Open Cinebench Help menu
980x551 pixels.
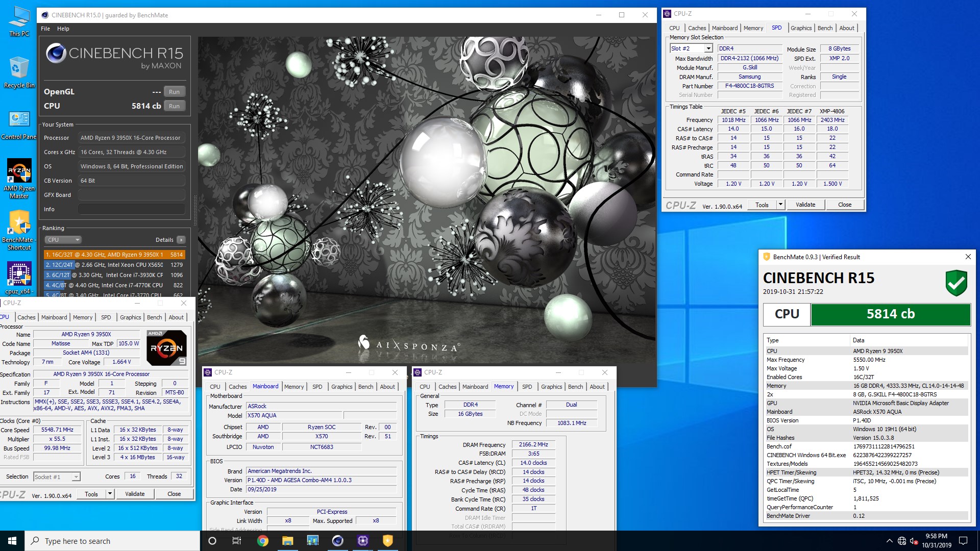[63, 29]
